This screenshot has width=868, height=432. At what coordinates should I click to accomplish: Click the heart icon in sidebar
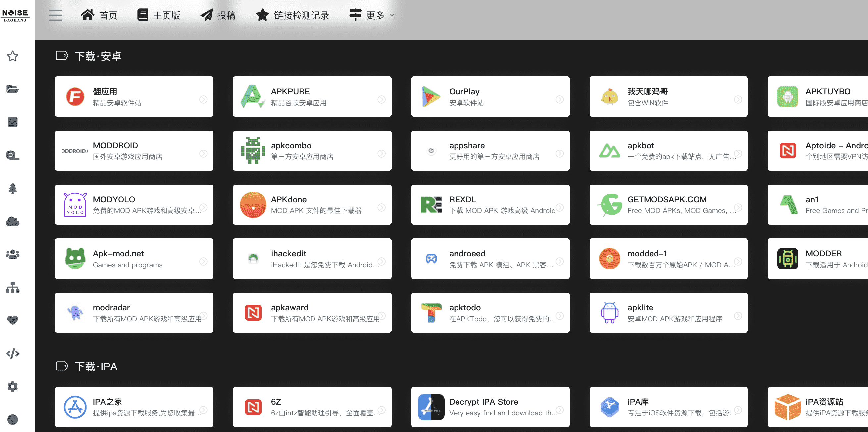13,320
